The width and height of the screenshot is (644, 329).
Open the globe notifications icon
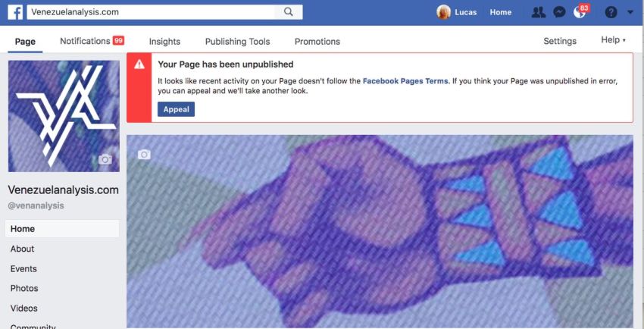tap(579, 12)
